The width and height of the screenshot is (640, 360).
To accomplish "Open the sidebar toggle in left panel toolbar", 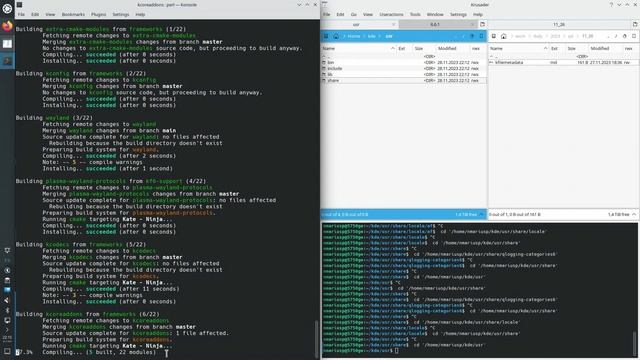I will coord(482,36).
